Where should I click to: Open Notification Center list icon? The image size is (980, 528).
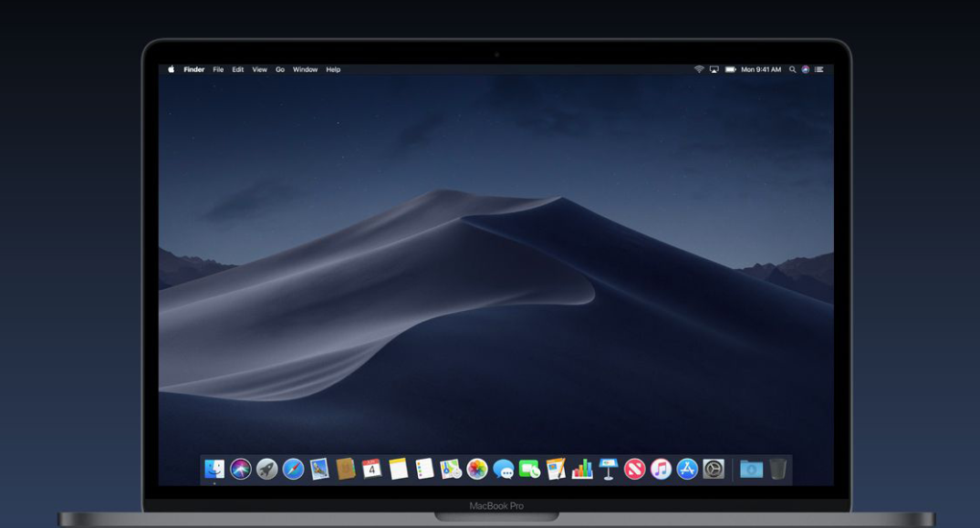point(819,69)
